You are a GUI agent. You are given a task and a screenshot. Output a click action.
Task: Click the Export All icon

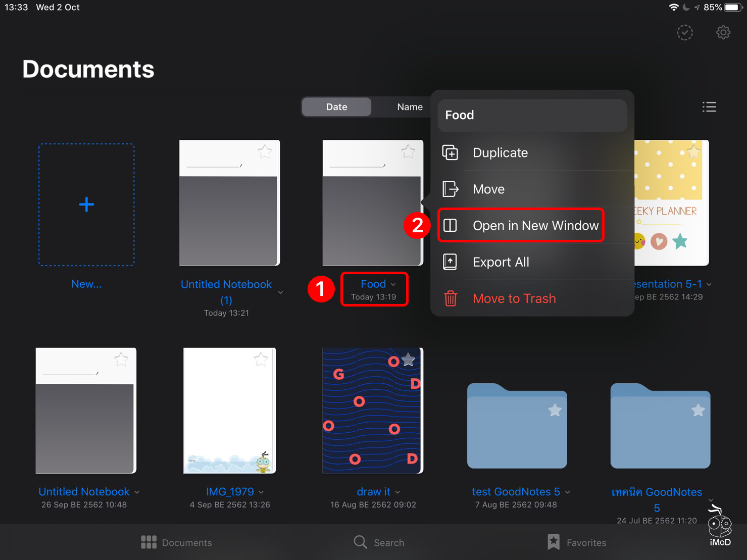pyautogui.click(x=450, y=262)
